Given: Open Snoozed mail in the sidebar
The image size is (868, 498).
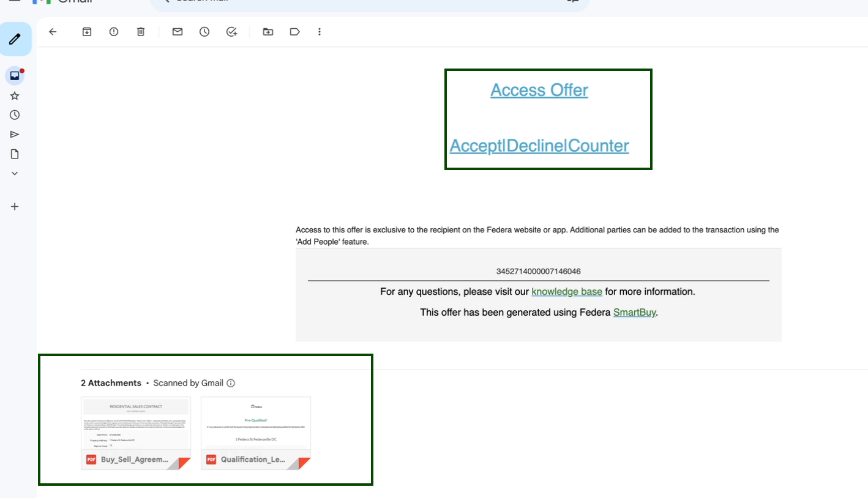Looking at the screenshot, I should pos(15,115).
